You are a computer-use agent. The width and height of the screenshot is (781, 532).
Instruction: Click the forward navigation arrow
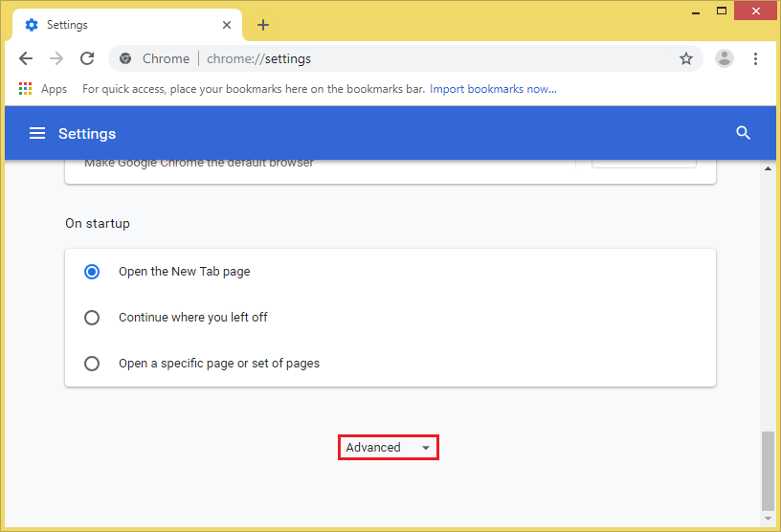[56, 58]
